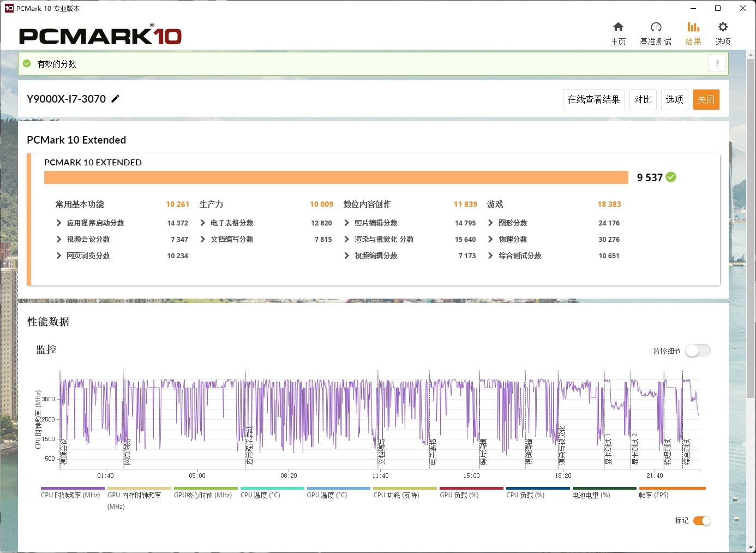Click the 常用基本功能 score 10 261

click(178, 204)
